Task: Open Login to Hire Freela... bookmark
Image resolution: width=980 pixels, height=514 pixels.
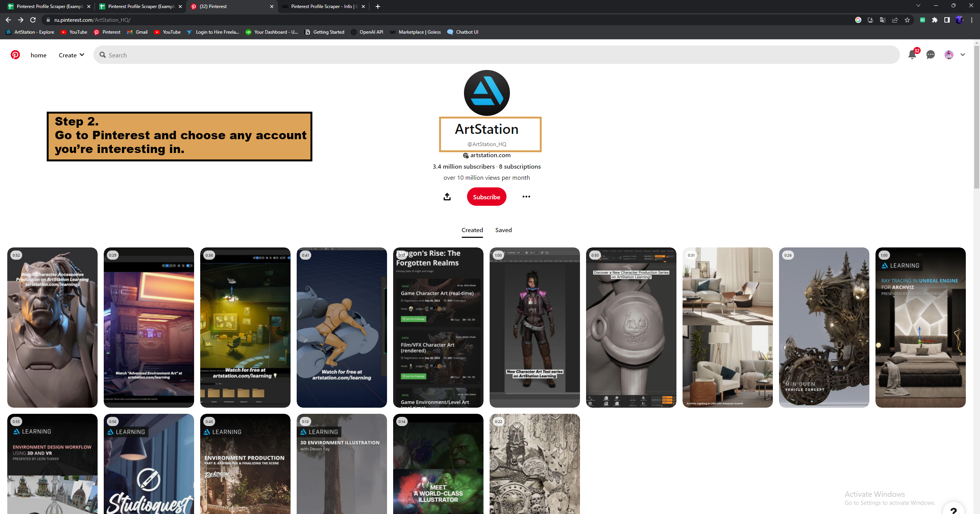Action: coord(213,32)
